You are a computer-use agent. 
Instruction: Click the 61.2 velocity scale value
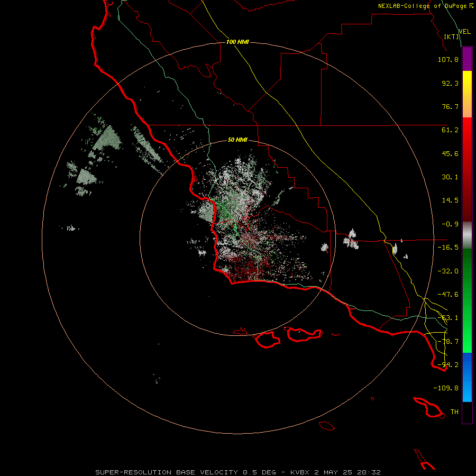450,130
